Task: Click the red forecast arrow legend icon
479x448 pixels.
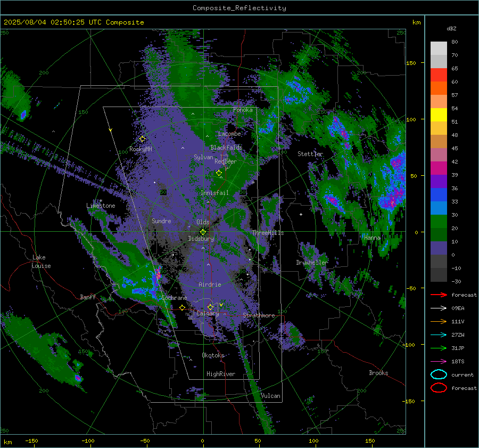Action: pos(439,295)
